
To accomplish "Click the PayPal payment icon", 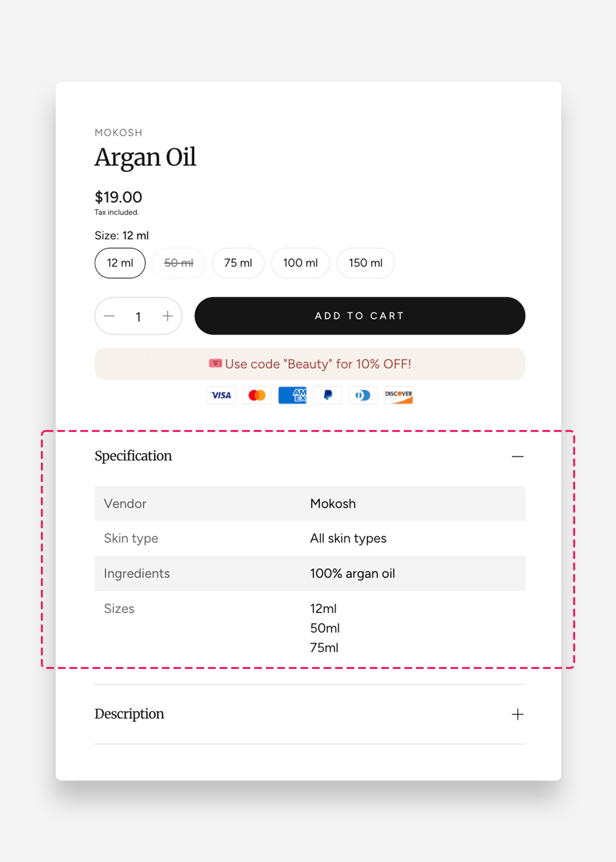I will tap(328, 395).
